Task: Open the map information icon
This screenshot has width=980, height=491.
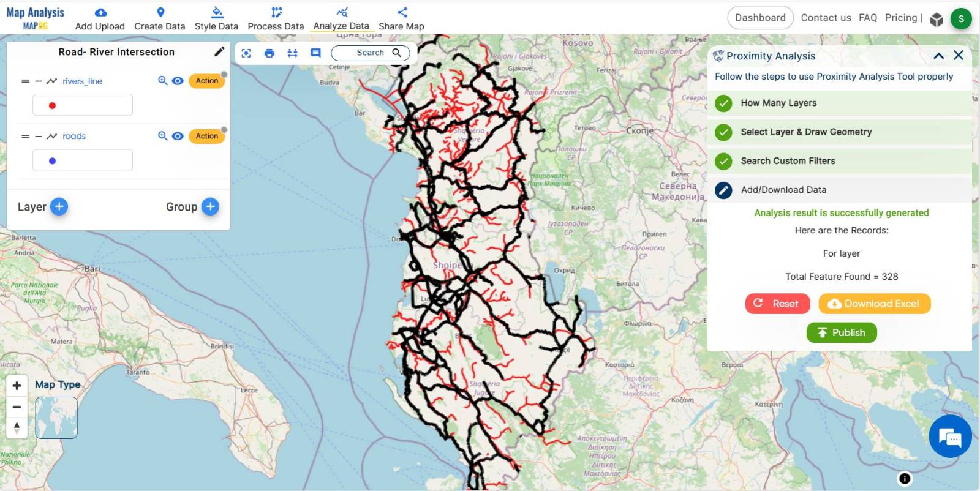Action: 905,479
